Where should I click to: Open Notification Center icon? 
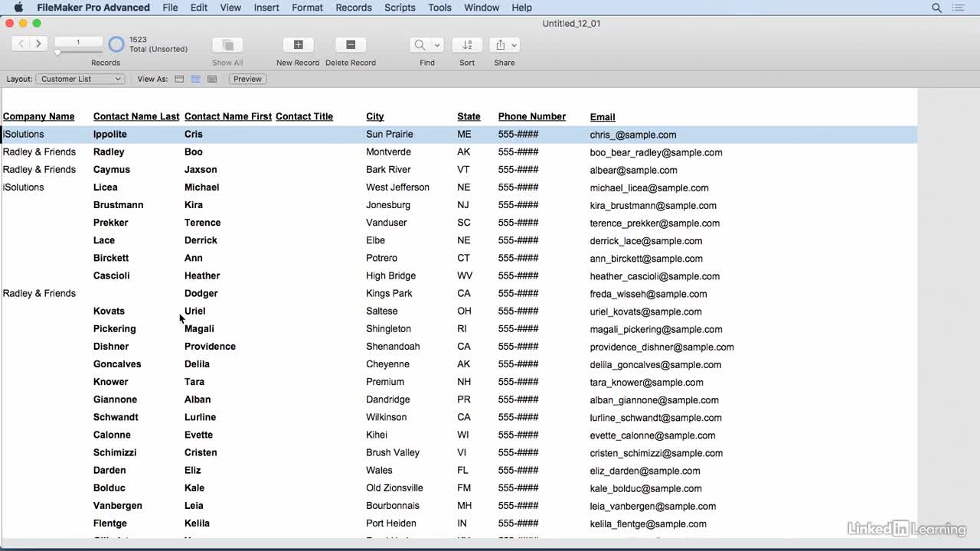[x=959, y=8]
